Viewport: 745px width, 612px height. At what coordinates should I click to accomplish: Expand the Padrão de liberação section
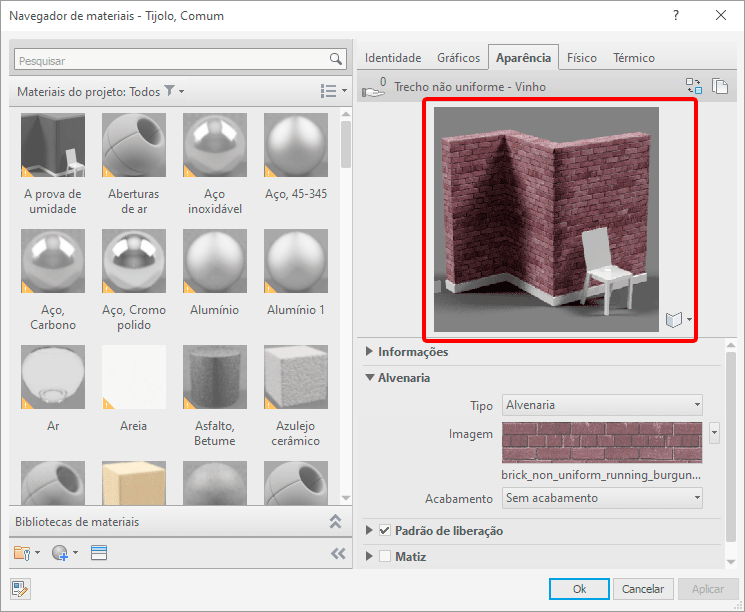coord(369,530)
